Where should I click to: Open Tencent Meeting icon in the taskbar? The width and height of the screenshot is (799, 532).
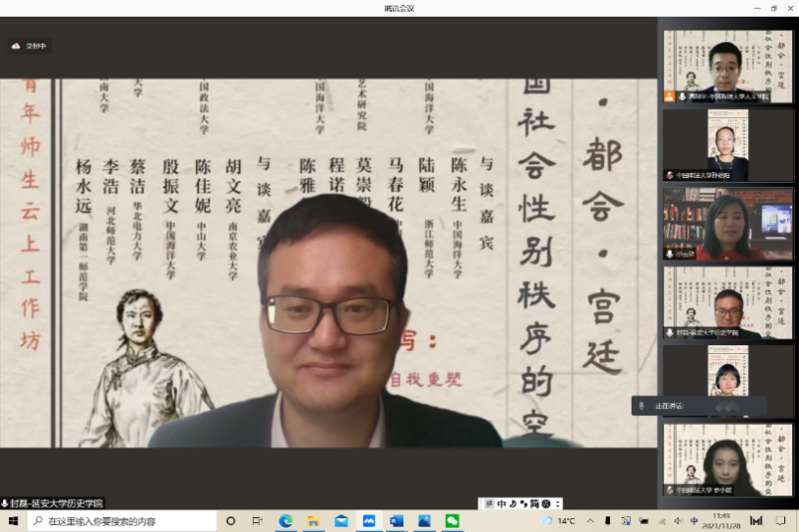pos(369,520)
